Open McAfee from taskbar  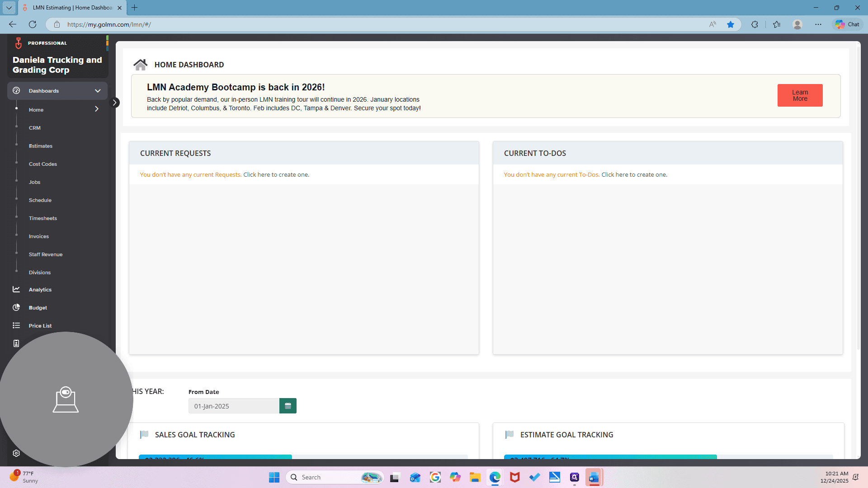pyautogui.click(x=514, y=477)
